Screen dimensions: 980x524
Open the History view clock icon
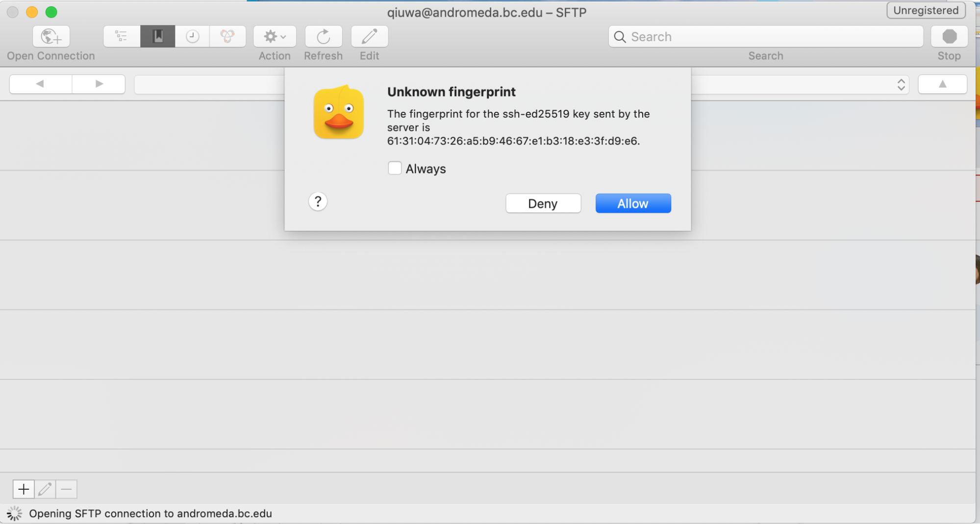[x=192, y=36]
